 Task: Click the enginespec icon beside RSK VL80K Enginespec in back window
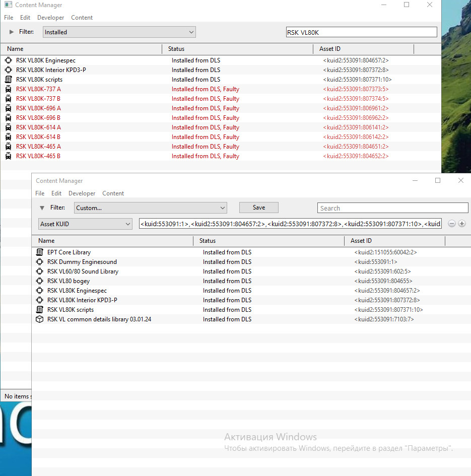point(8,60)
